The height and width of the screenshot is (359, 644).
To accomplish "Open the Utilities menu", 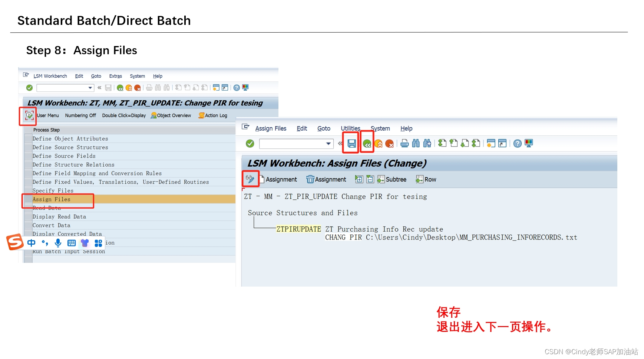I will point(350,128).
